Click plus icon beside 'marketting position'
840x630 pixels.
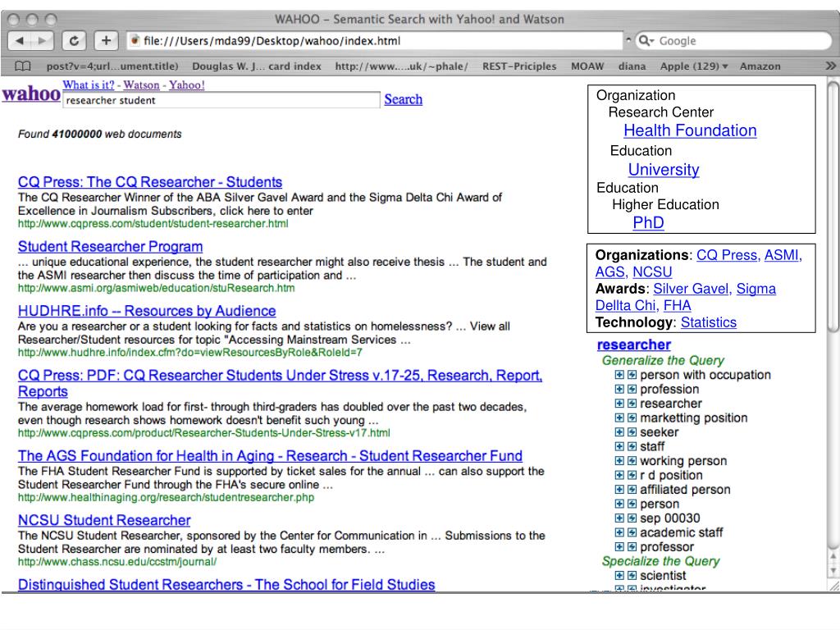coord(619,418)
